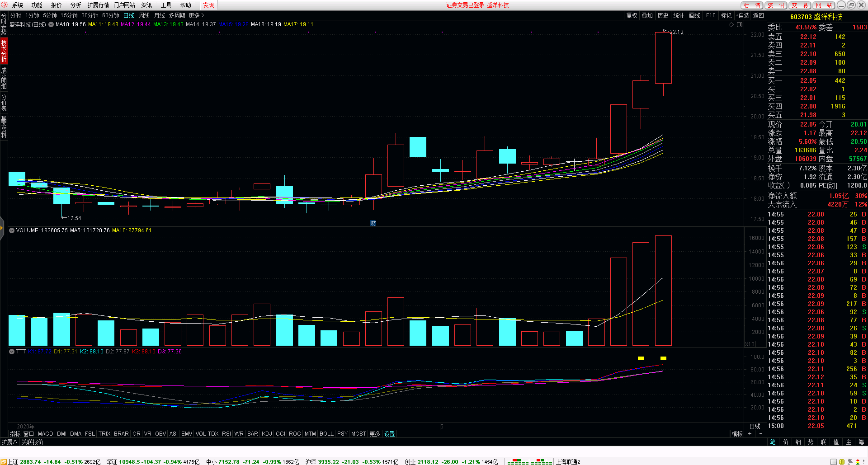Open the 系统 menu
The height and width of the screenshot is (465, 868).
point(18,5)
